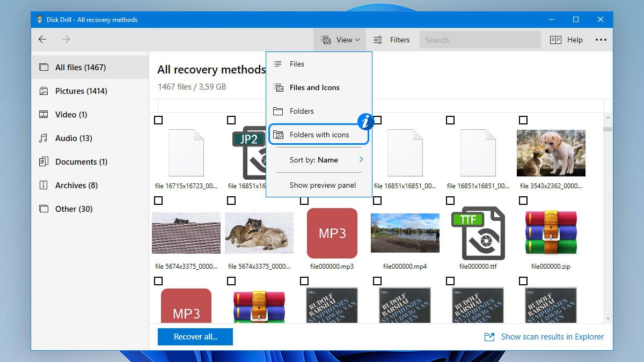644x362 pixels.
Task: Click the scrollbar down arrow
Action: point(608,319)
